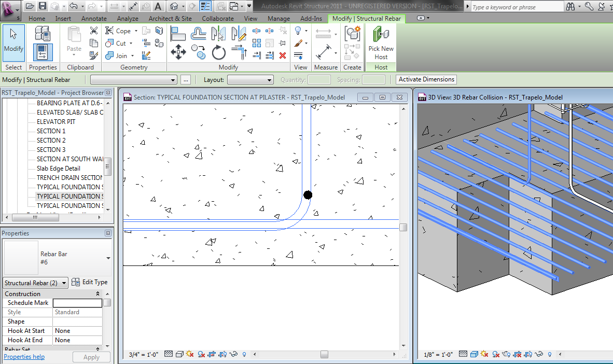Click the Edit Type button
The height and width of the screenshot is (364, 613).
pyautogui.click(x=90, y=282)
